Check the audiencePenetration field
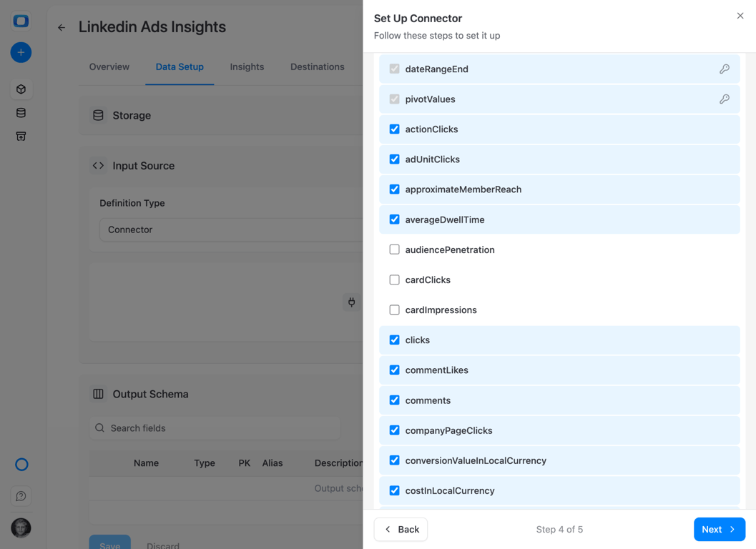The width and height of the screenshot is (756, 549). coord(394,249)
